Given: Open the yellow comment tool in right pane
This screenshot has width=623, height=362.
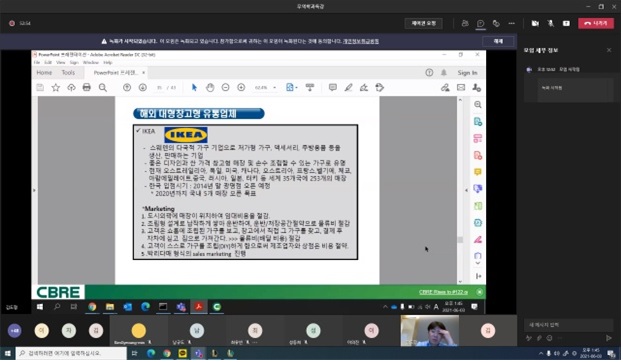Looking at the screenshot, I should pyautogui.click(x=478, y=172).
